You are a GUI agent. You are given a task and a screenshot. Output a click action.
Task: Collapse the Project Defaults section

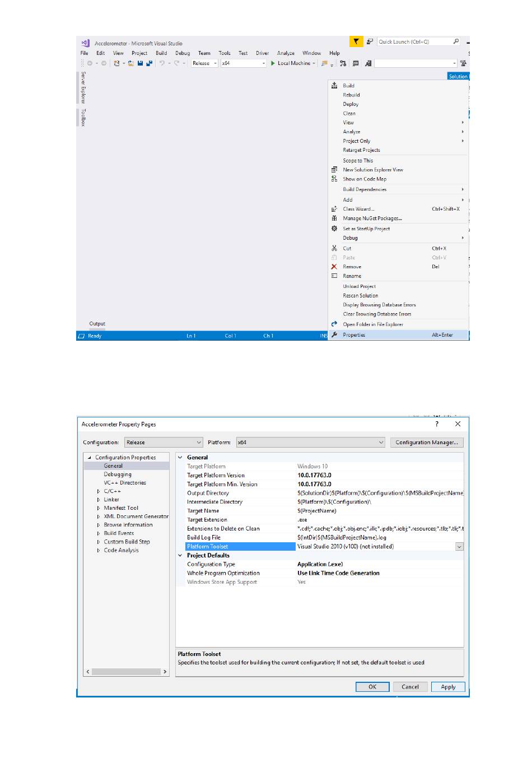click(x=180, y=556)
